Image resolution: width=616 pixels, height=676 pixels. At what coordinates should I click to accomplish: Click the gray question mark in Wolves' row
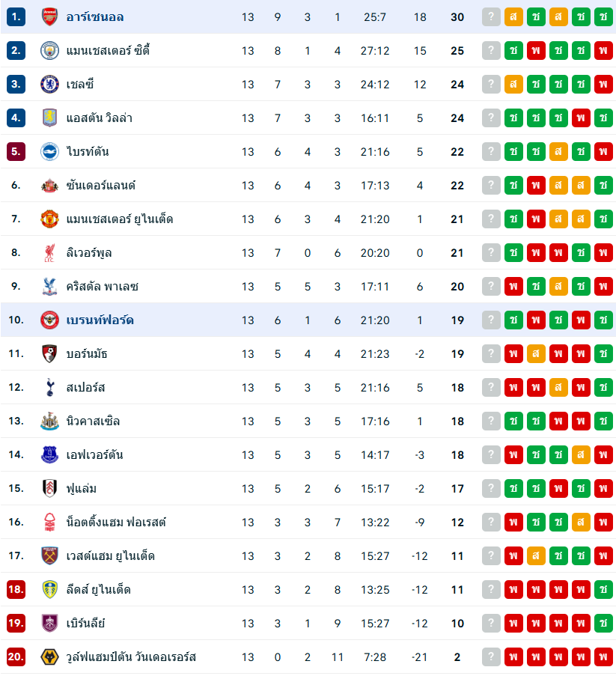point(491,657)
